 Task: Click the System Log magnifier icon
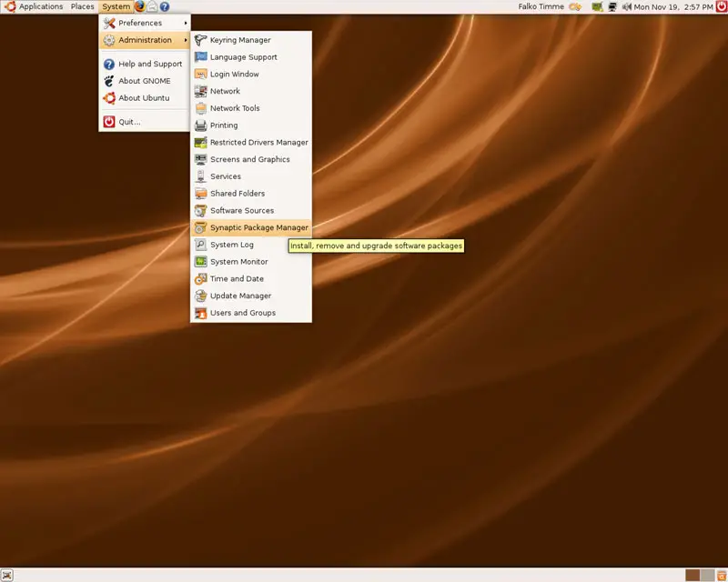(200, 245)
